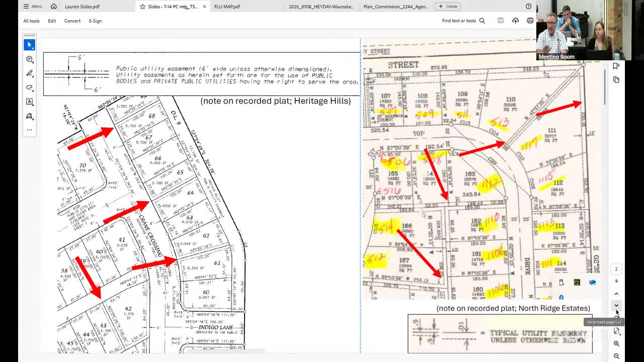The height and width of the screenshot is (362, 644).
Task: Star the Slides 7-14 PC mtg tab
Action: 142,7
